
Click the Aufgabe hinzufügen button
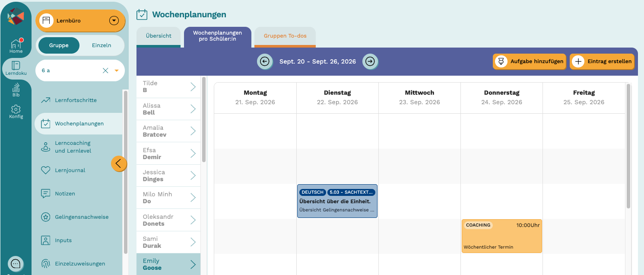point(530,61)
